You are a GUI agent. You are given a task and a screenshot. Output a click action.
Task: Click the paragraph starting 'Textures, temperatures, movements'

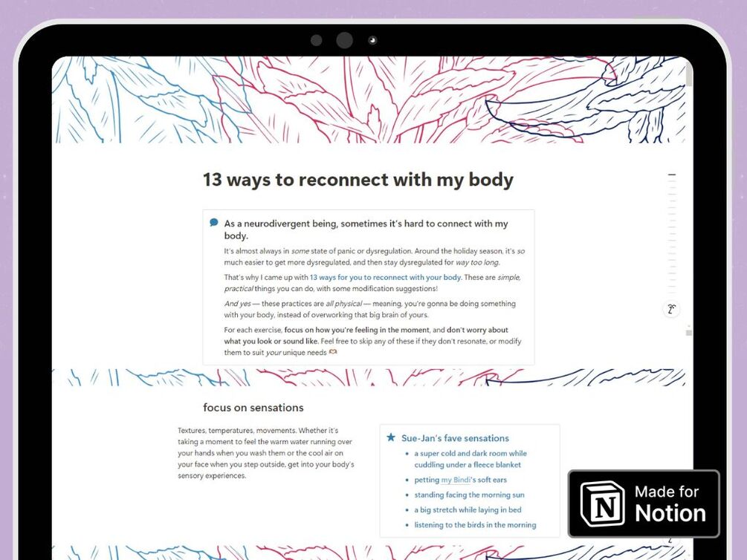[x=266, y=453]
